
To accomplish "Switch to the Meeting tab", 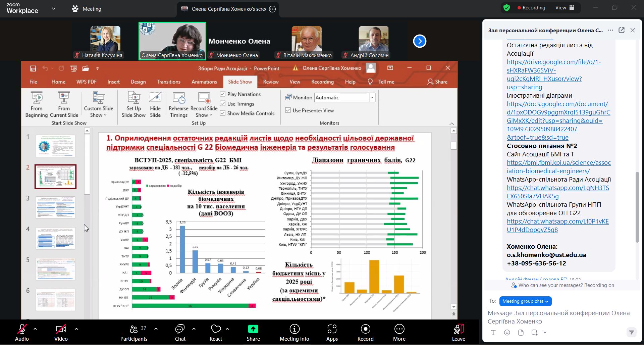I will (87, 9).
